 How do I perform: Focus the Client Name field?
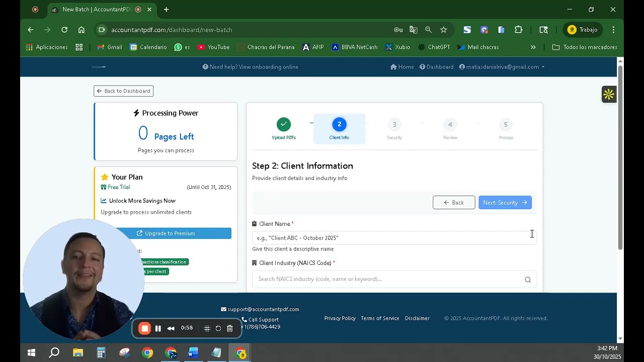(x=394, y=238)
